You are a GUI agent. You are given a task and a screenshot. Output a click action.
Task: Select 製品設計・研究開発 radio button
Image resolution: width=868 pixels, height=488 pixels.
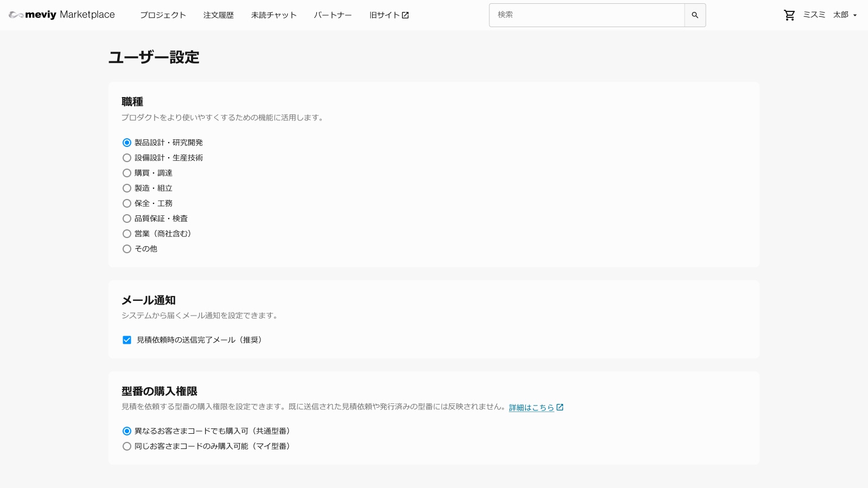[x=127, y=143]
